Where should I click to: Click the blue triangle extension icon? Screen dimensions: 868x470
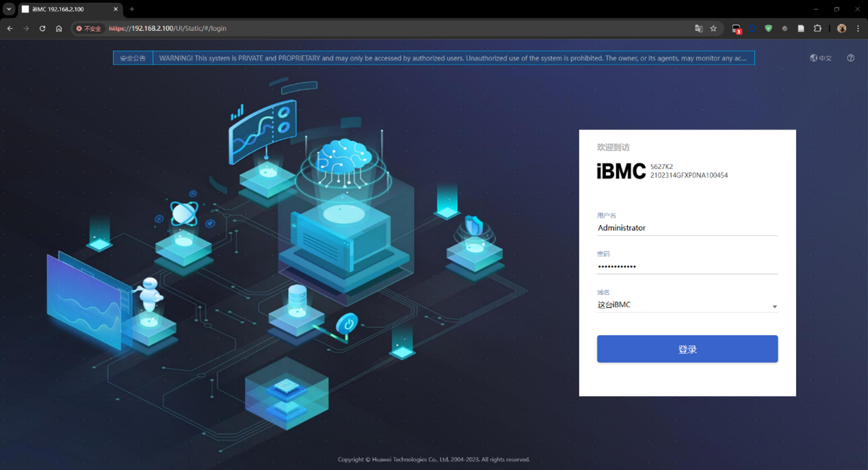point(752,29)
